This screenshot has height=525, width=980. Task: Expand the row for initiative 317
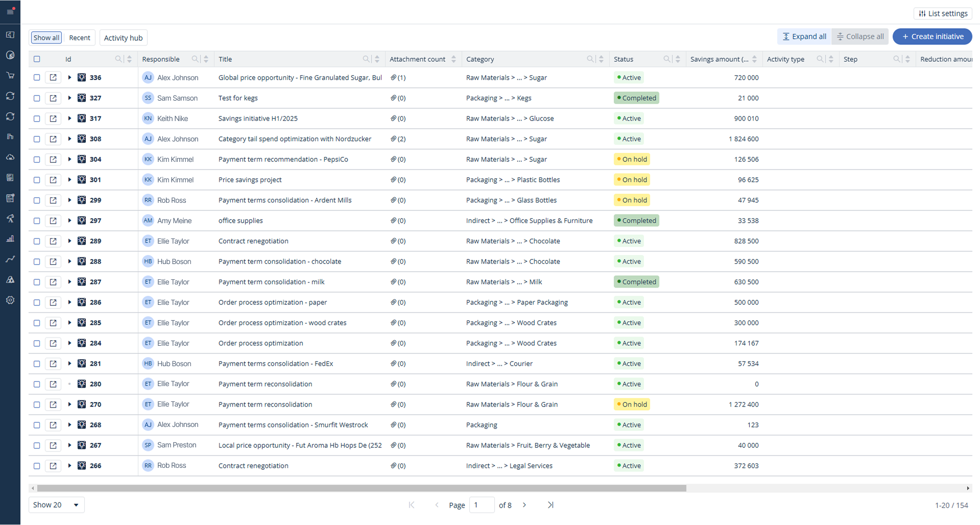click(x=69, y=118)
